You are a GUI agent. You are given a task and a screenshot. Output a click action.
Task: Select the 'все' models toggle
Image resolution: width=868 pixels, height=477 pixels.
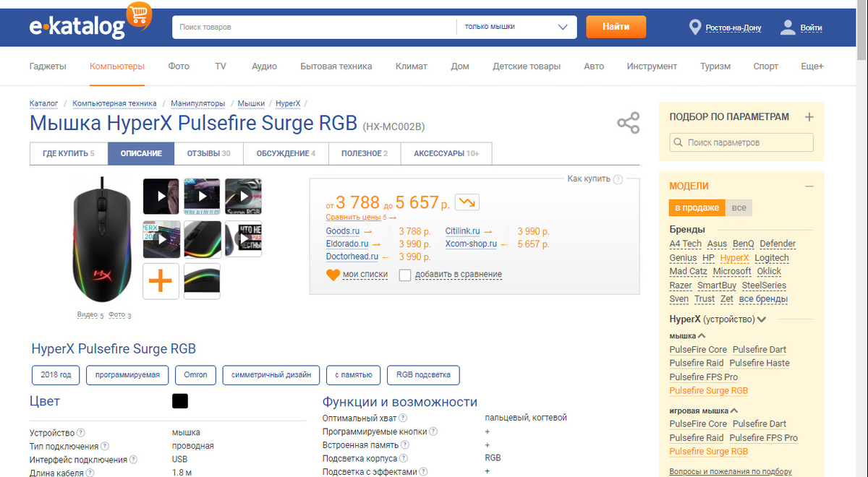pos(739,207)
